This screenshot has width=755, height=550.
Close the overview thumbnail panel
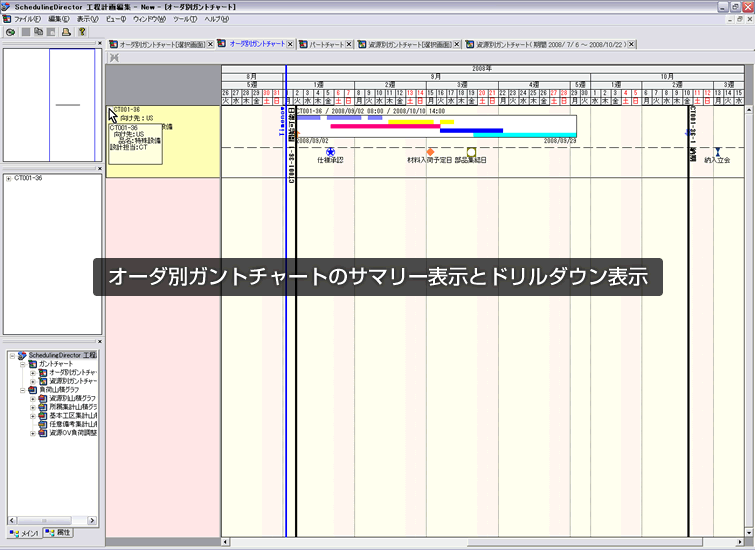pos(100,43)
